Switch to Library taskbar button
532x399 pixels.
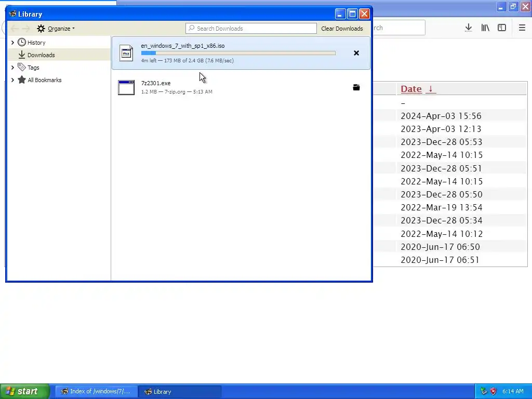click(180, 392)
